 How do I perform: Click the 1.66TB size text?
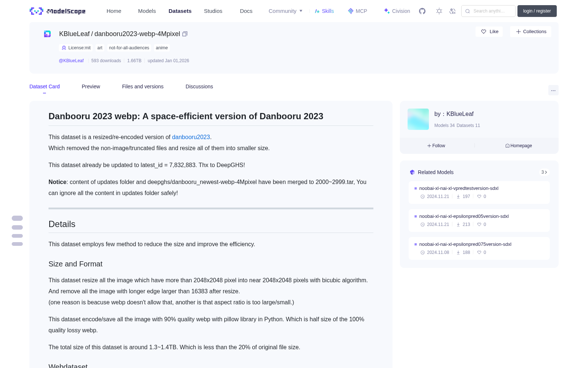134,61
